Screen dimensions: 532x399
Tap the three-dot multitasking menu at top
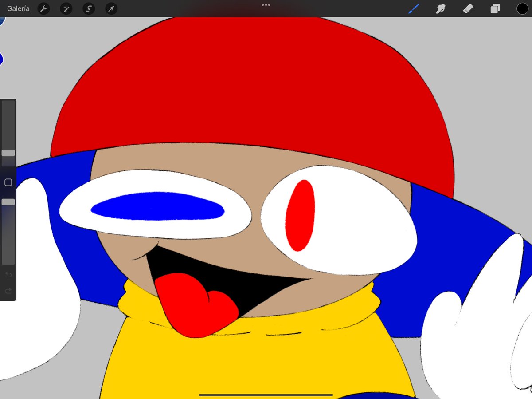pyautogui.click(x=266, y=5)
